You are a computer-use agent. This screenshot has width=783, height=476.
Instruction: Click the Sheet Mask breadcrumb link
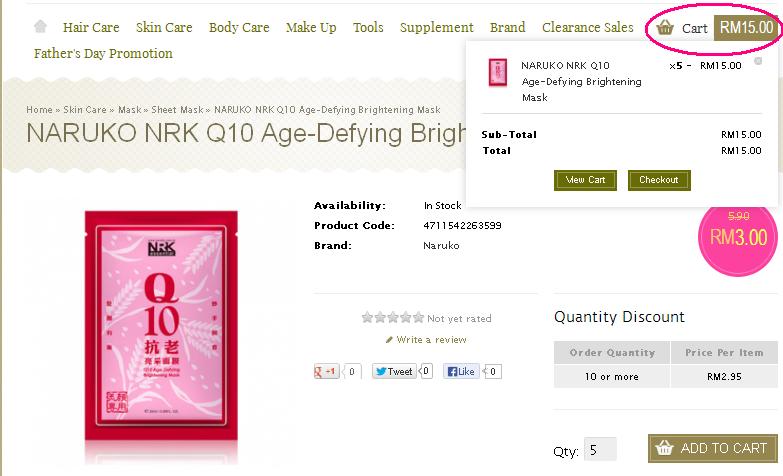(x=176, y=109)
